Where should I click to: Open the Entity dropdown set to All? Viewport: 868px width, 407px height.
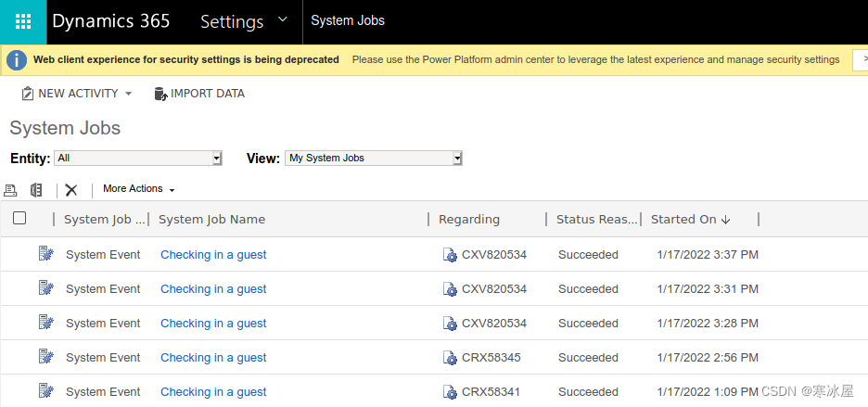(x=138, y=158)
